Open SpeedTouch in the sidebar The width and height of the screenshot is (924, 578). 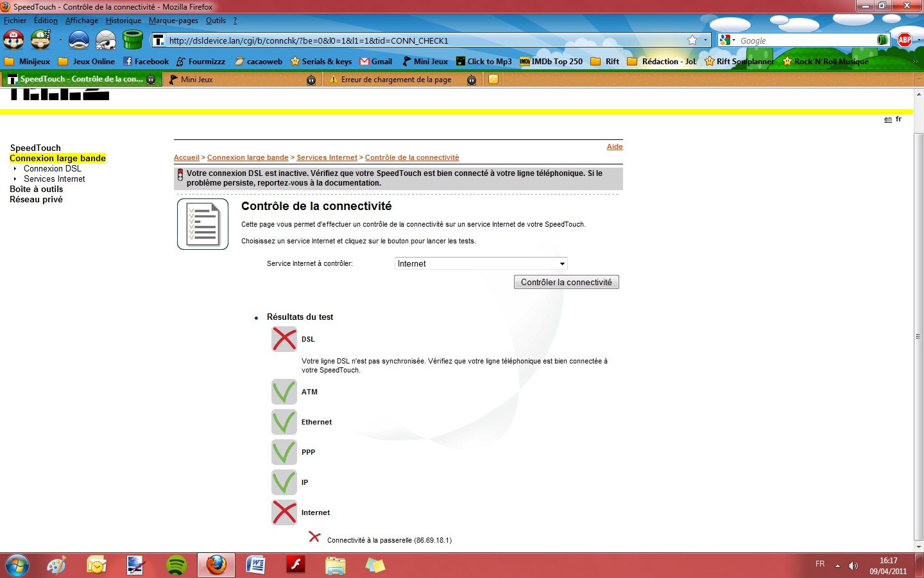pyautogui.click(x=35, y=148)
